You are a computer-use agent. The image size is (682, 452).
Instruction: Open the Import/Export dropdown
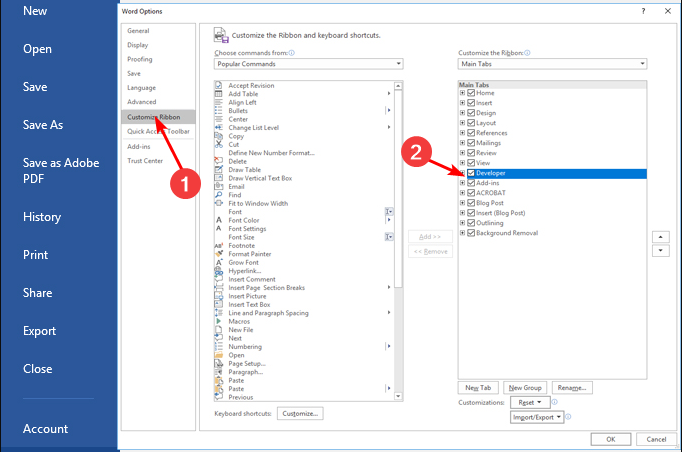click(537, 417)
